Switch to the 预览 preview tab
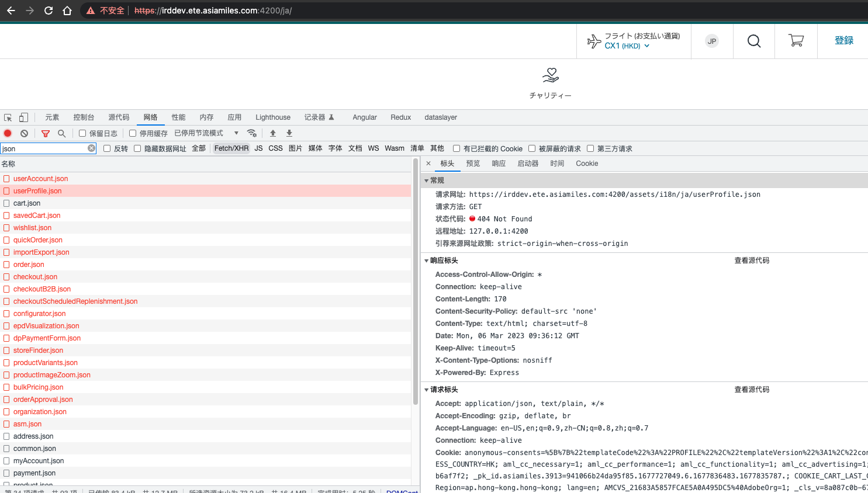 point(473,164)
